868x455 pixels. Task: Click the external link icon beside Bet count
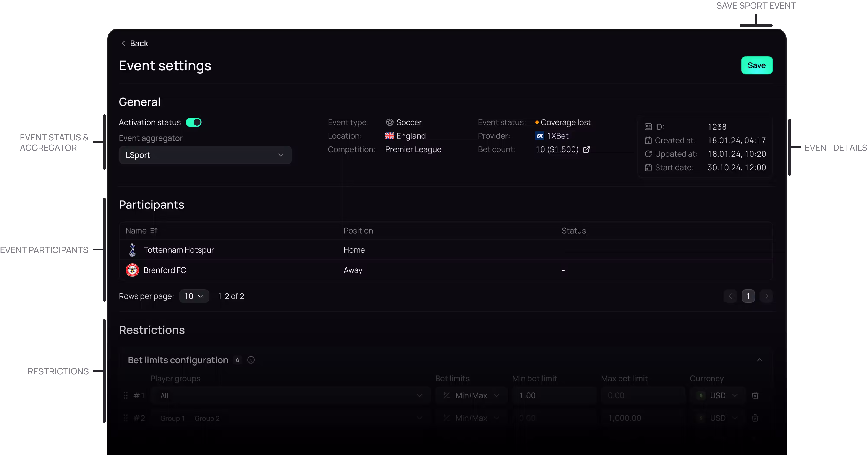coord(586,149)
